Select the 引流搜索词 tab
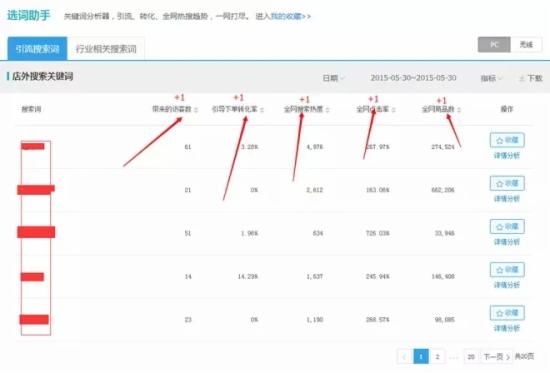Image resolution: width=550 pixels, height=373 pixels. click(x=37, y=48)
